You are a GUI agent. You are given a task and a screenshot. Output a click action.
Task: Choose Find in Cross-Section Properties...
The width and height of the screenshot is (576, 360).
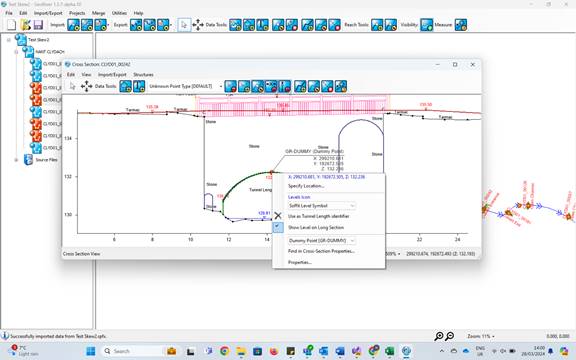(x=321, y=251)
